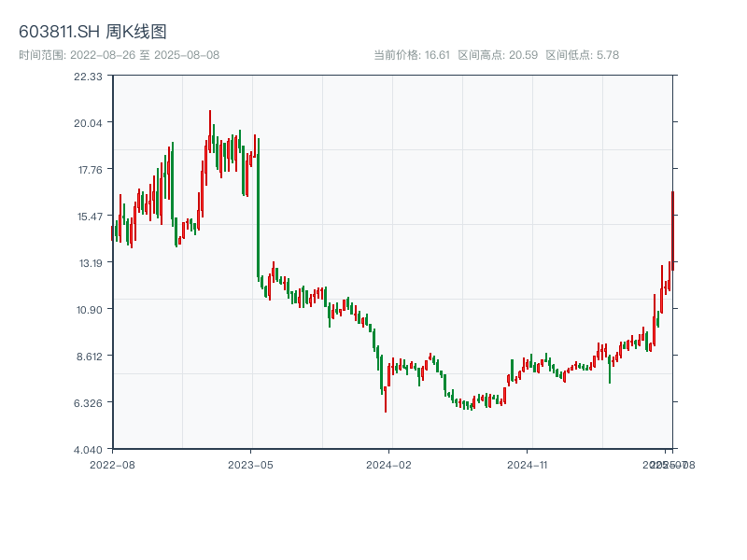Click the tall green crash candle near 2023-05
Viewport: 747px width, 560px height.
pos(258,210)
